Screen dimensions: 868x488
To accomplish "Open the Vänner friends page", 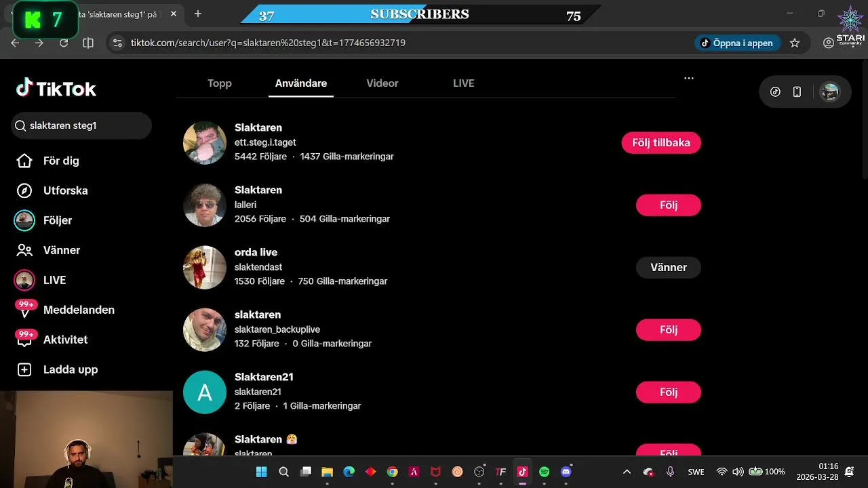I will (48, 250).
